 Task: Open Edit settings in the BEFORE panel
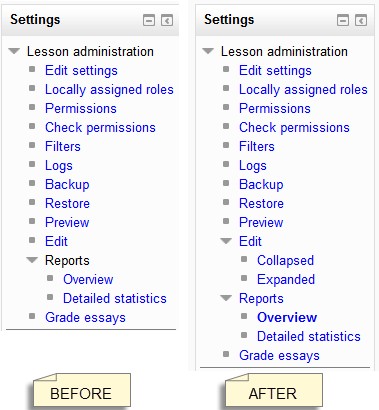tap(81, 71)
